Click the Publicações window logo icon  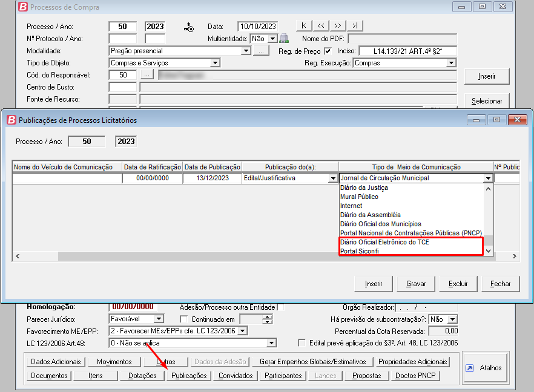pos(12,120)
